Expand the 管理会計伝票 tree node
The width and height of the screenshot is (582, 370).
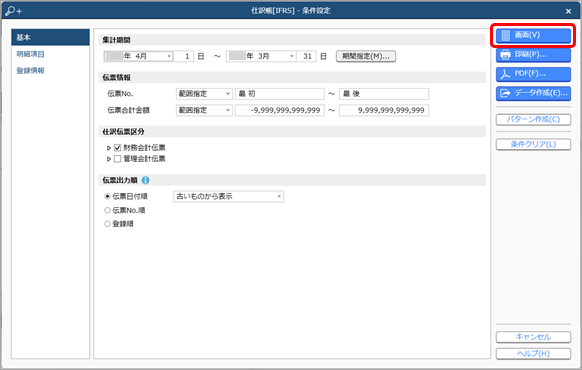[x=109, y=159]
